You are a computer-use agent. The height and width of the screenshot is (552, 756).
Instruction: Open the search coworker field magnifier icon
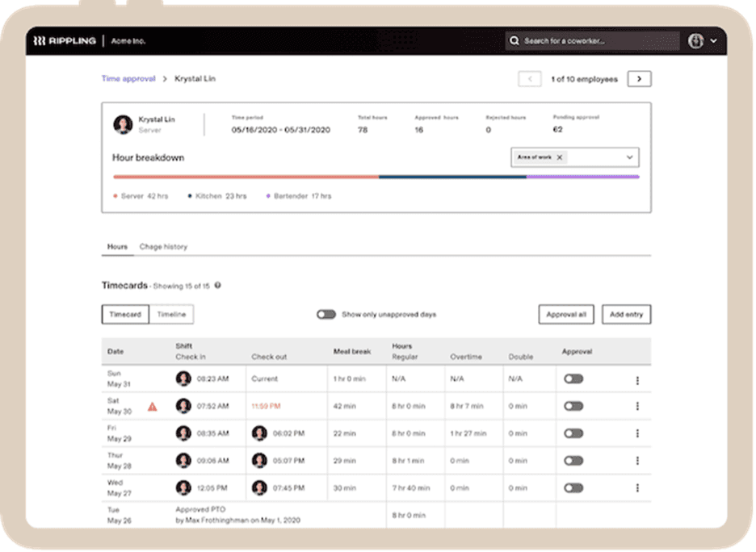coord(514,40)
